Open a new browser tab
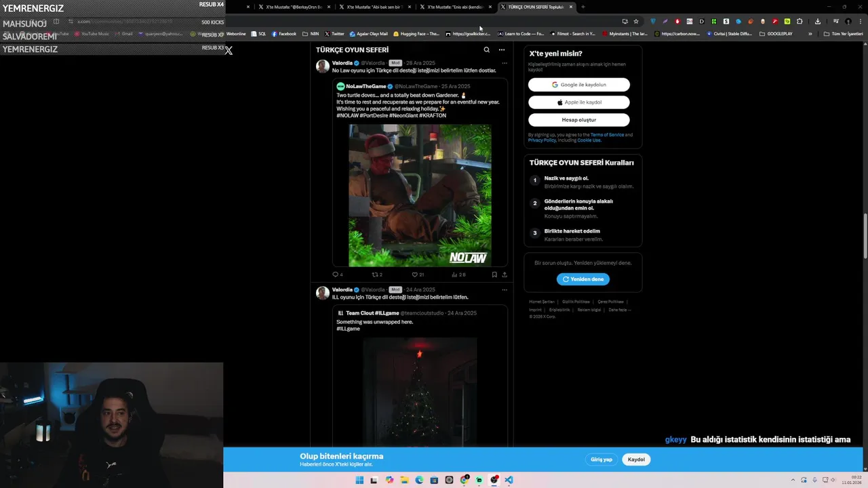 pyautogui.click(x=583, y=7)
